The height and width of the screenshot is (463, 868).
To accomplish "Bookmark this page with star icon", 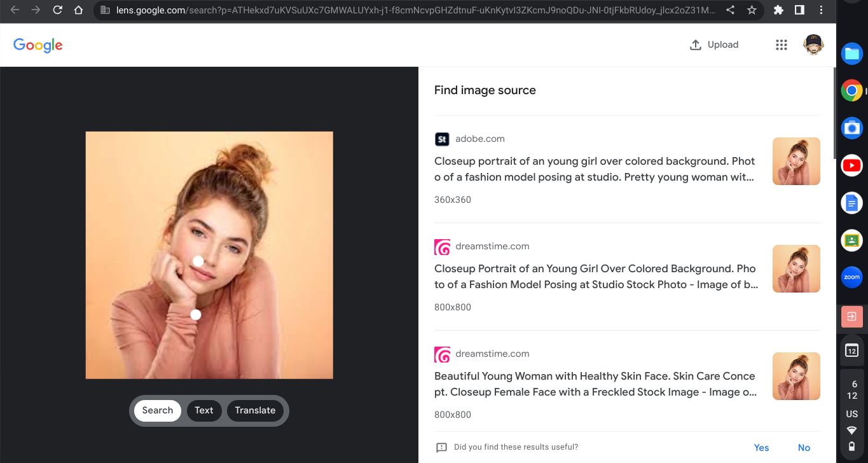I will tap(752, 10).
